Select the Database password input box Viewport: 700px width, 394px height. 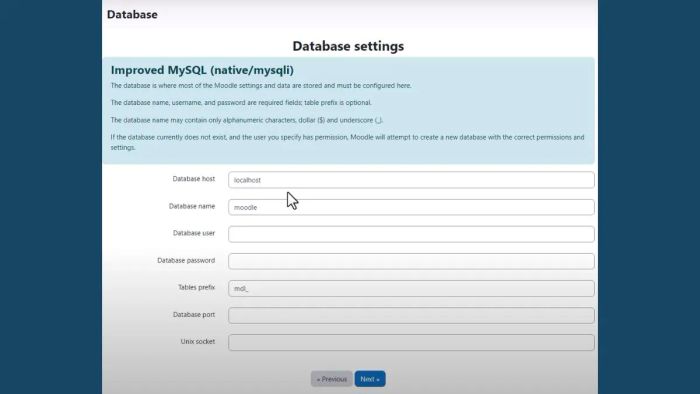pyautogui.click(x=411, y=261)
